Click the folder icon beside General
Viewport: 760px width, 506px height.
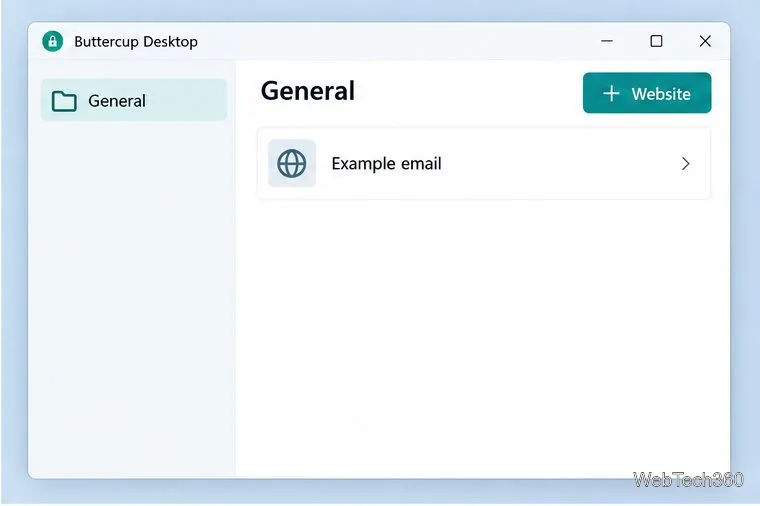tap(64, 101)
